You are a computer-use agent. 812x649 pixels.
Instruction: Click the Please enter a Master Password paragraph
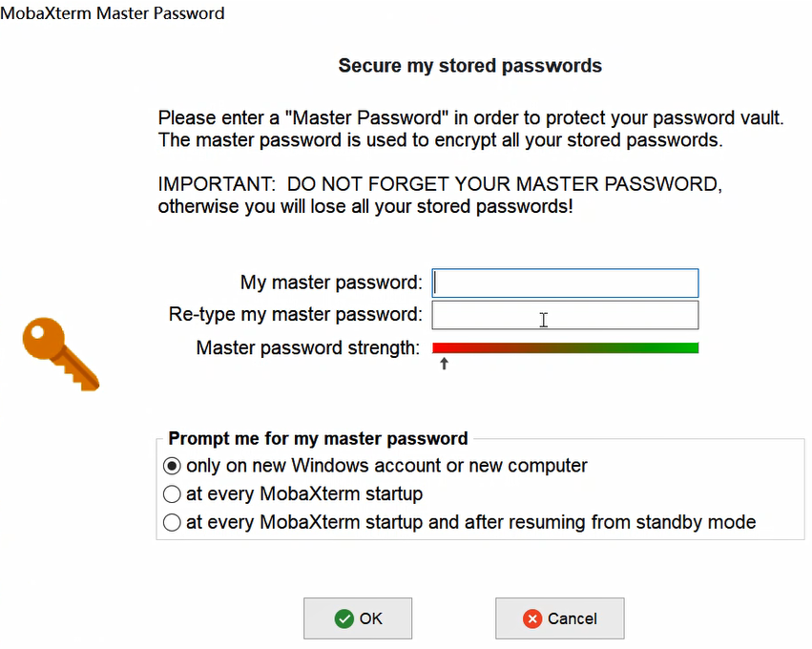(470, 129)
